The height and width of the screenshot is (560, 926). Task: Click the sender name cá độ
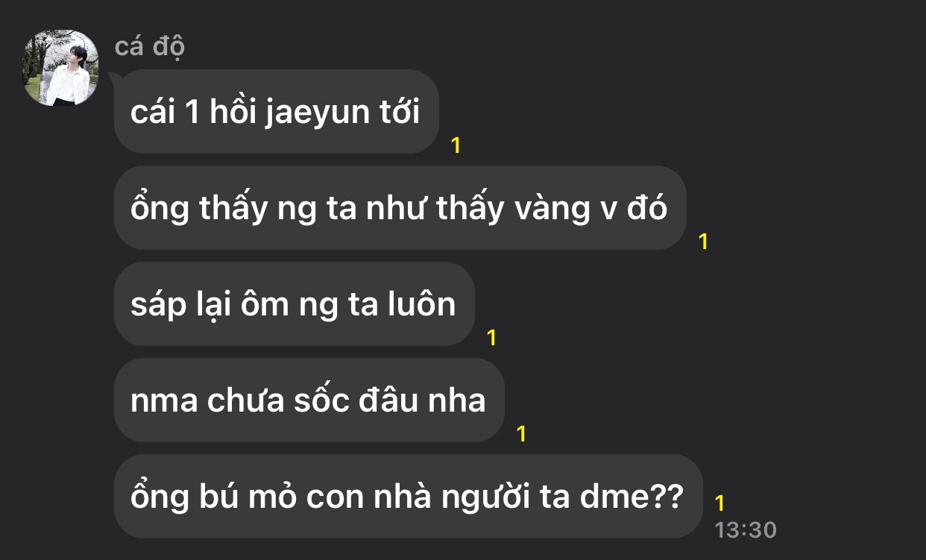coord(150,46)
